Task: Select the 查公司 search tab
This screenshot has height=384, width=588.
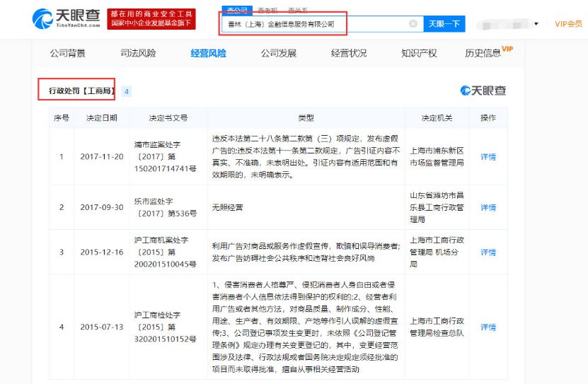Action: click(x=237, y=11)
